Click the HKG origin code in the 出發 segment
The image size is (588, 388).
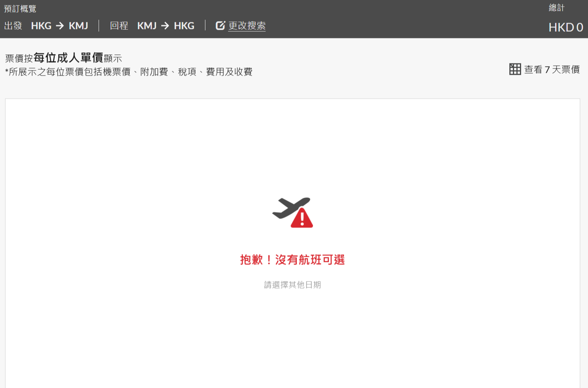[x=41, y=26]
